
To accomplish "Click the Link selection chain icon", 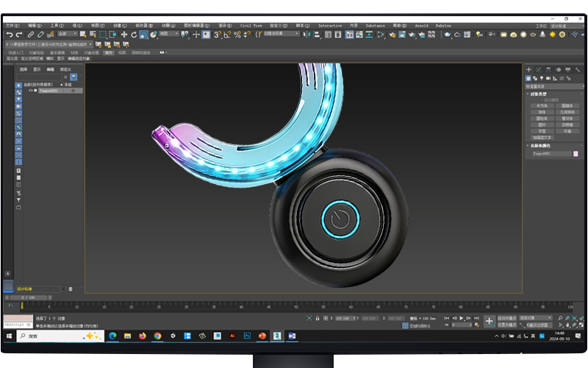I will tap(30, 34).
